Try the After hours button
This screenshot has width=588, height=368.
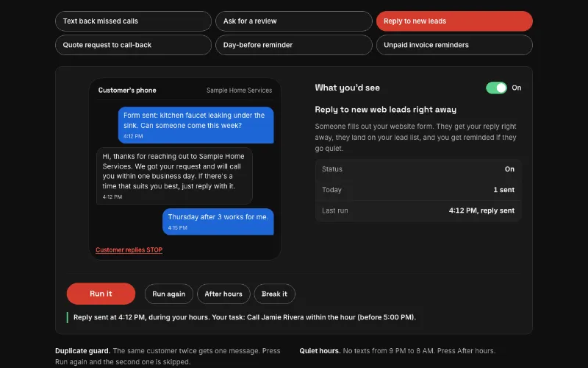tap(223, 294)
